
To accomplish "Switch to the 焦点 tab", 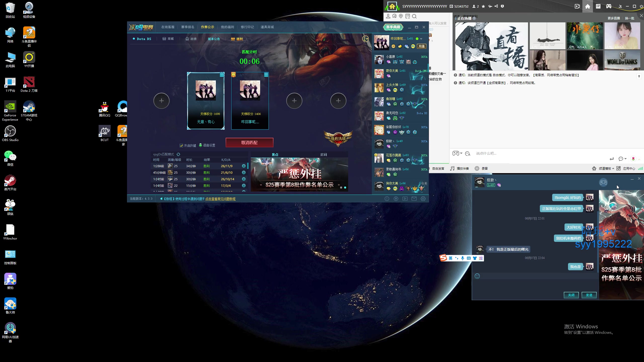I will pos(275,155).
